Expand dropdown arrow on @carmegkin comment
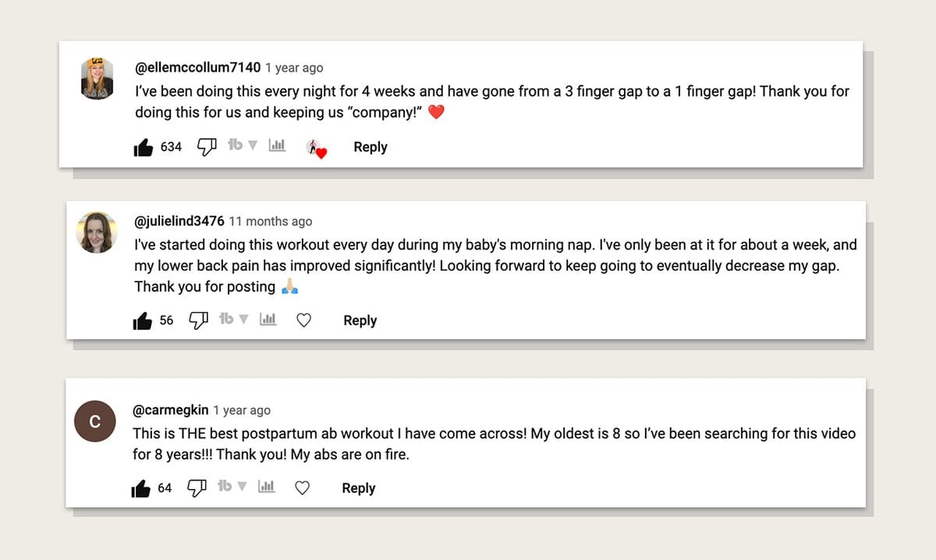Viewport: 936px width, 560px height. coord(242,487)
